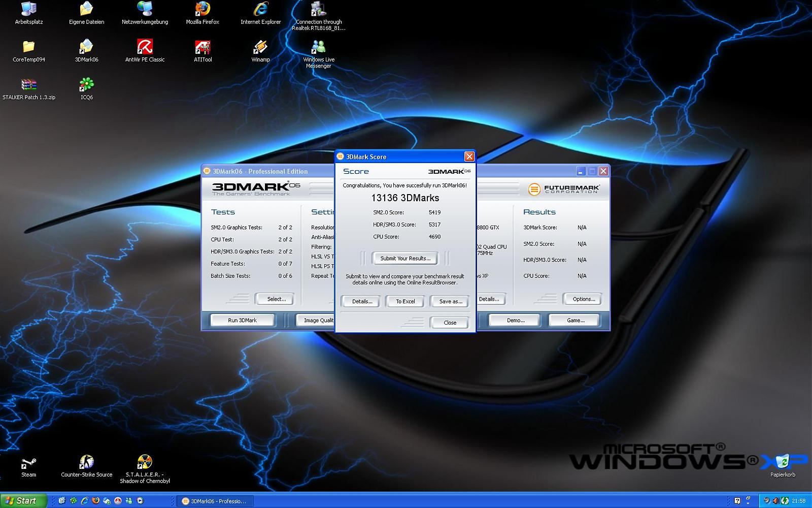Image resolution: width=812 pixels, height=508 pixels.
Task: Click the 3DMark06 Professional Edition title bar
Action: [269, 171]
